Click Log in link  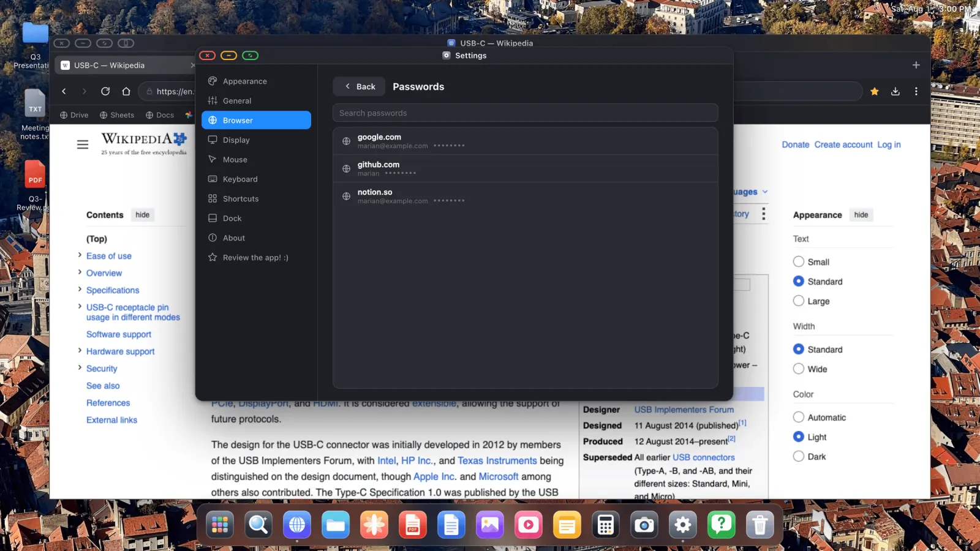pyautogui.click(x=889, y=144)
